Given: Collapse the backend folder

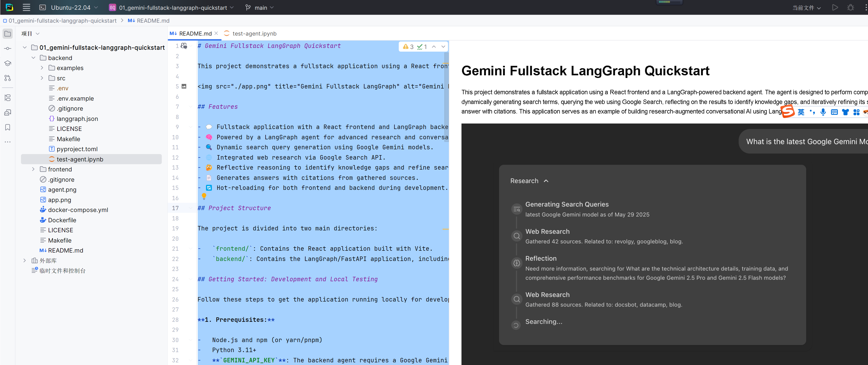Looking at the screenshot, I should coord(33,58).
